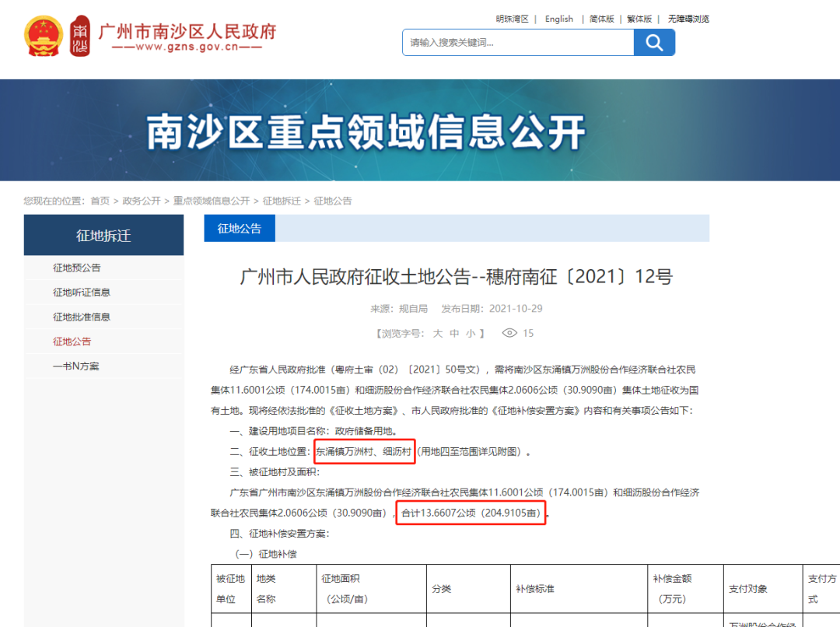Viewport: 840px width, 627px height.
Task: Click the blue search magnifier button
Action: pos(654,42)
